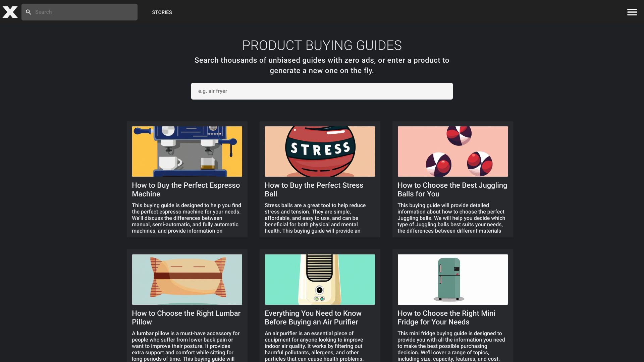Open the hamburger navigation menu
Screen dimensions: 644x362
pos(632,12)
